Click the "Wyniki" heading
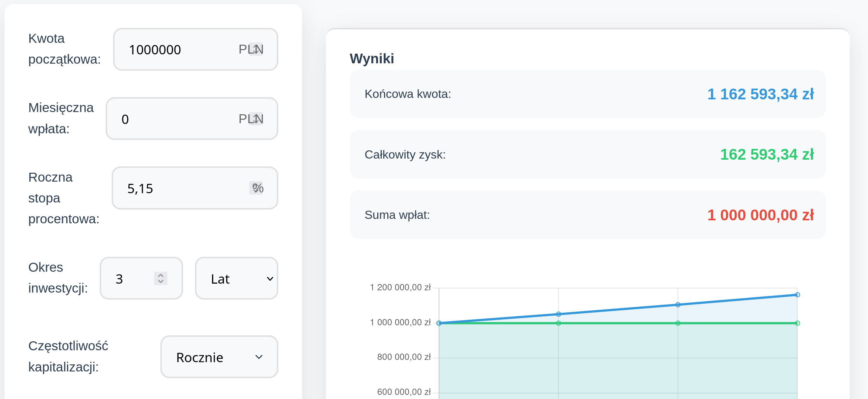Screen dimensions: 868x399 [x=372, y=58]
